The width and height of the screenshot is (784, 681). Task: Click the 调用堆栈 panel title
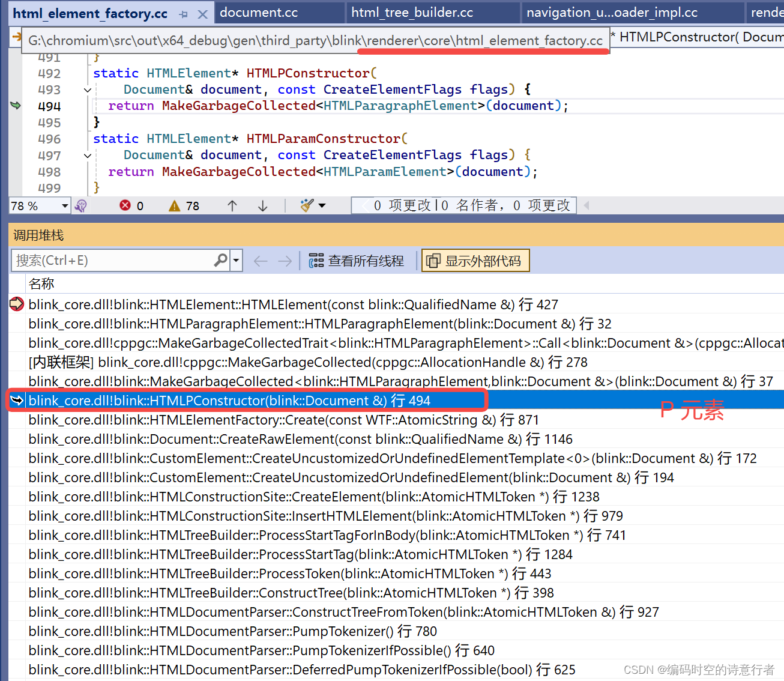[x=38, y=235]
